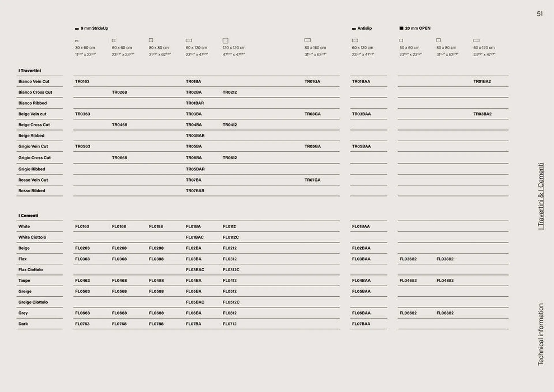Click code FL0112C

click(x=231, y=237)
